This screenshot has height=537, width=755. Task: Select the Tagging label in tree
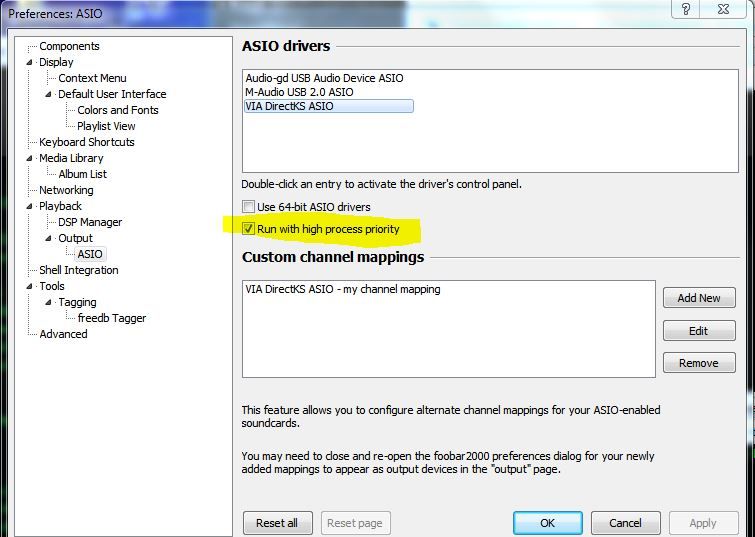[x=78, y=302]
